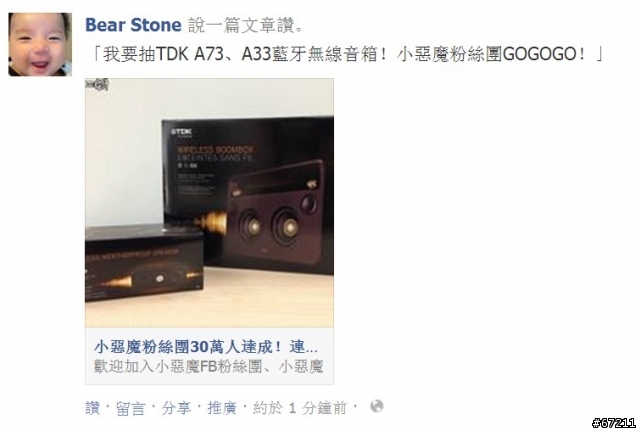Click the small weatherproof speaker box in the photo
Image resolution: width=640 pixels, height=431 pixels.
coord(144,262)
